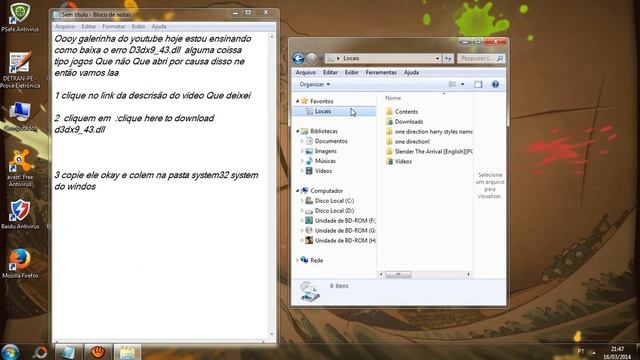Open Notepad Formatar menu
Image resolution: width=640 pixels, height=360 pixels.
tap(113, 27)
